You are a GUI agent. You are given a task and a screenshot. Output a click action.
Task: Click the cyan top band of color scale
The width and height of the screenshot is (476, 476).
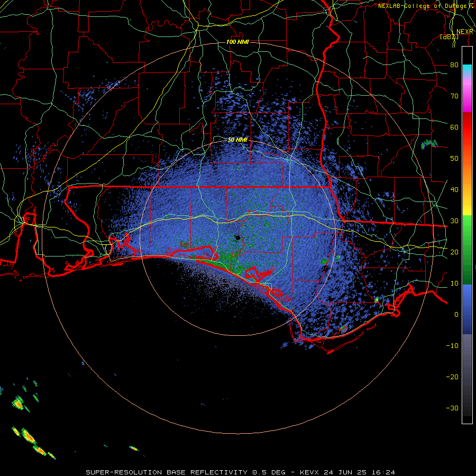click(467, 70)
